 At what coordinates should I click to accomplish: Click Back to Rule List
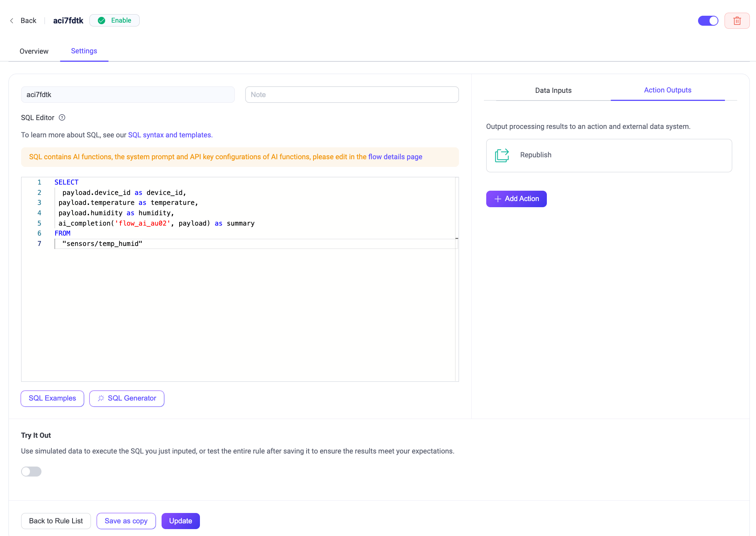click(56, 521)
